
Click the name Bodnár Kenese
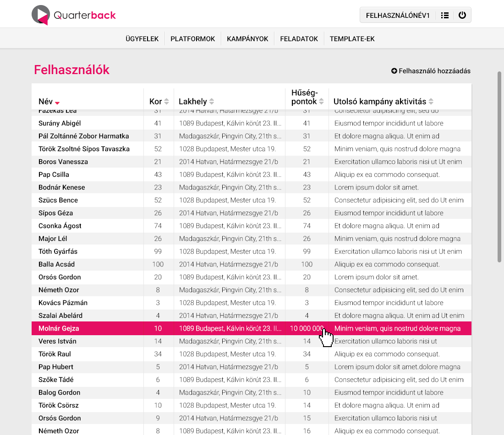click(x=62, y=188)
